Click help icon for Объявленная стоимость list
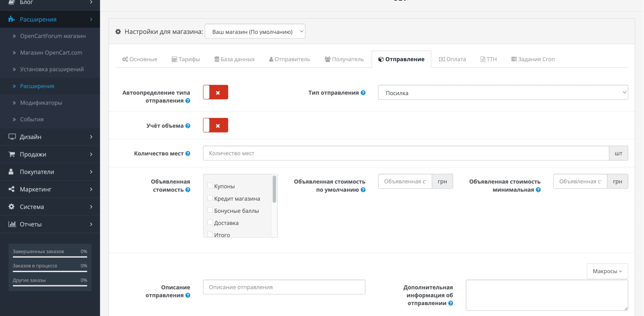Image resolution: width=644 pixels, height=316 pixels. click(x=188, y=190)
